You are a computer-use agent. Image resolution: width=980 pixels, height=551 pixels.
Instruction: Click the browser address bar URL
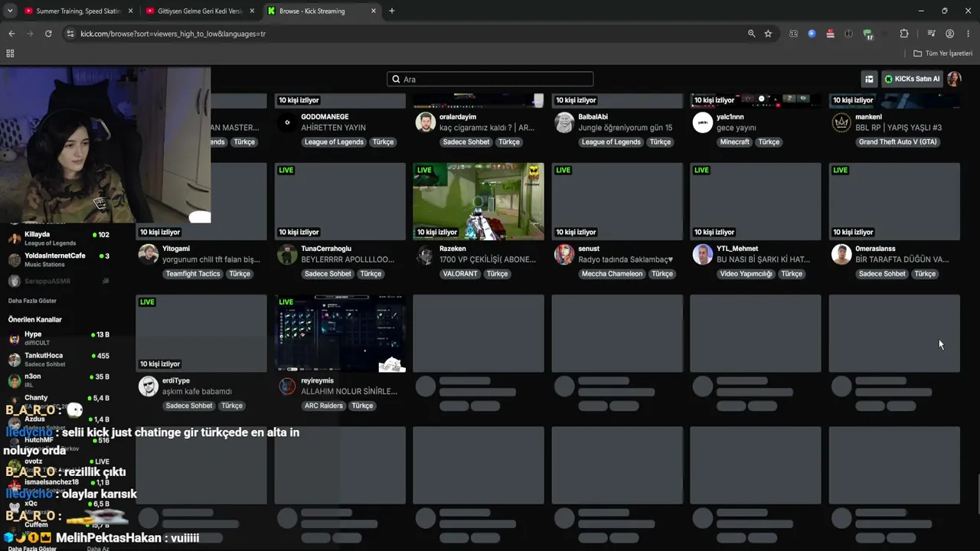coord(173,34)
